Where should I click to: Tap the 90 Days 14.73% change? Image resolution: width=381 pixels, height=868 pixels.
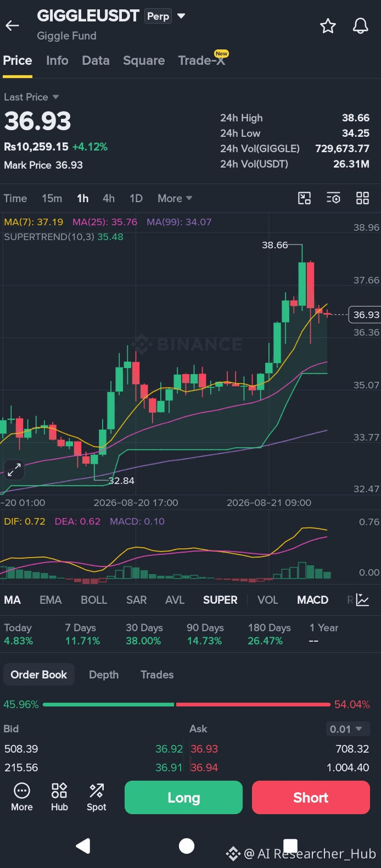pos(205,634)
